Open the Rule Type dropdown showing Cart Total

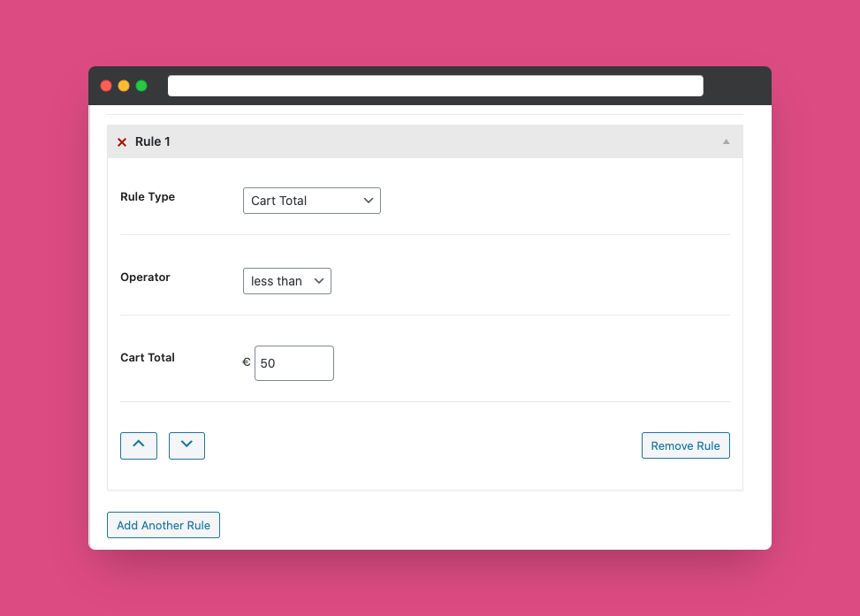pos(311,201)
